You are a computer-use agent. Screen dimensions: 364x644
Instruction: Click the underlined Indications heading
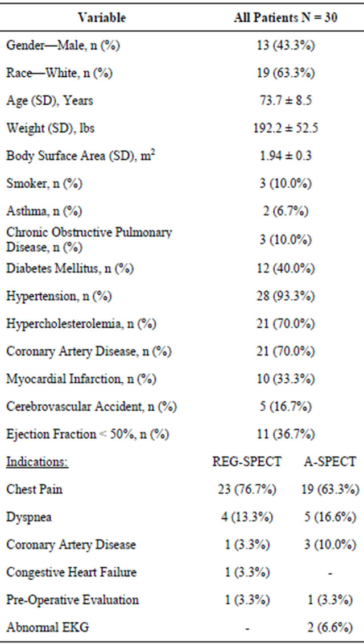click(37, 462)
